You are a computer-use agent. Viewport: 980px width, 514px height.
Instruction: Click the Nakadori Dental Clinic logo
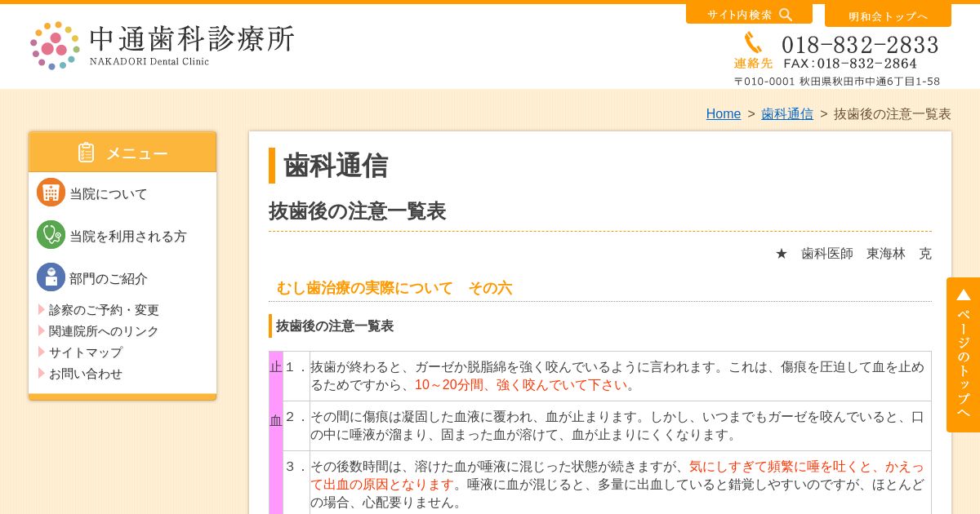pos(162,46)
